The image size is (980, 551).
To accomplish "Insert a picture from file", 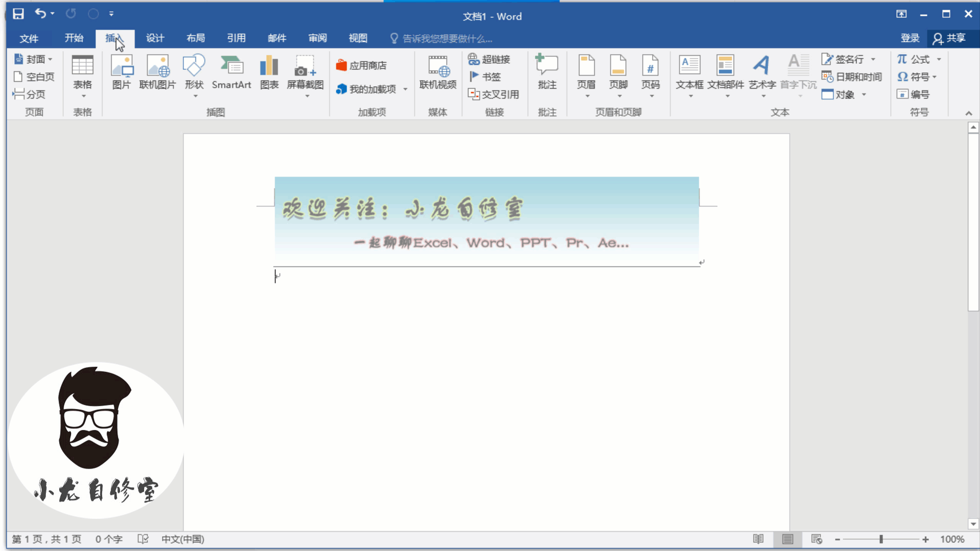I will 121,72.
